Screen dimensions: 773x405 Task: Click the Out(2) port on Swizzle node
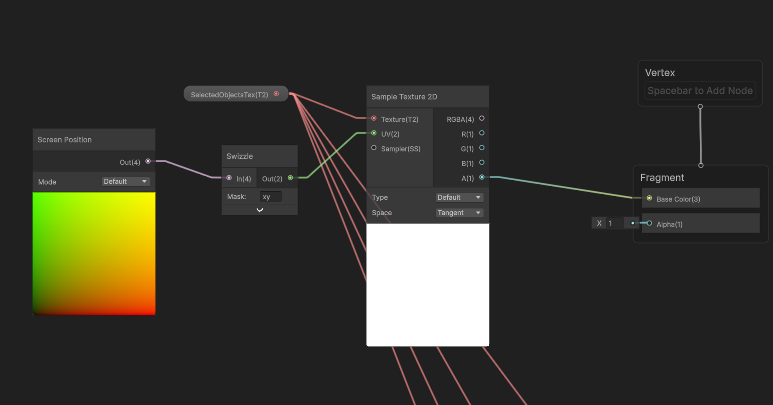pyautogui.click(x=290, y=178)
